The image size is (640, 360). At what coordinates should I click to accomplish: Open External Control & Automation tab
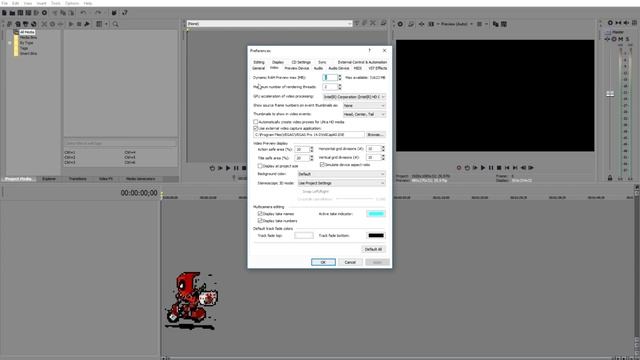362,62
